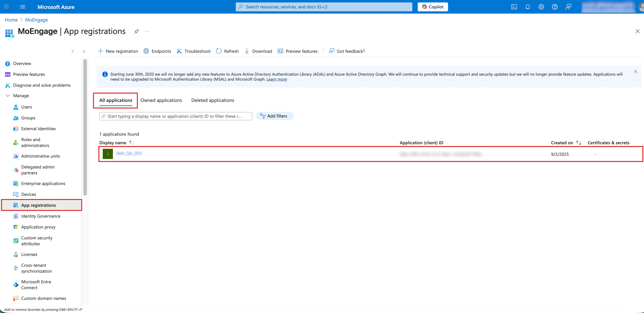Pin the App registrations page

point(136,31)
